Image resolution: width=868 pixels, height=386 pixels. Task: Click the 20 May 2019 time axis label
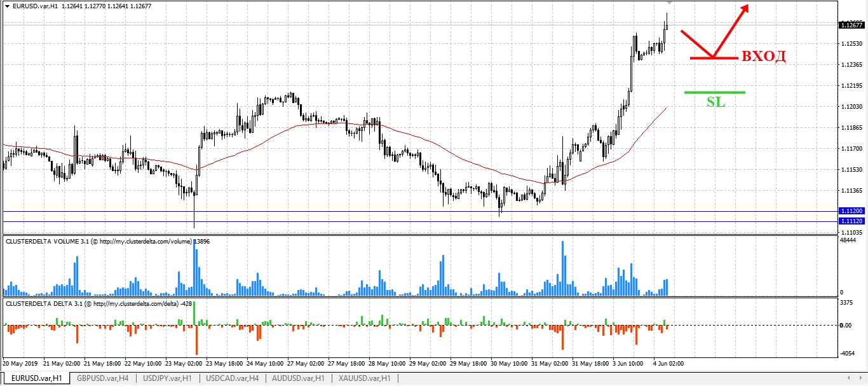(20, 363)
